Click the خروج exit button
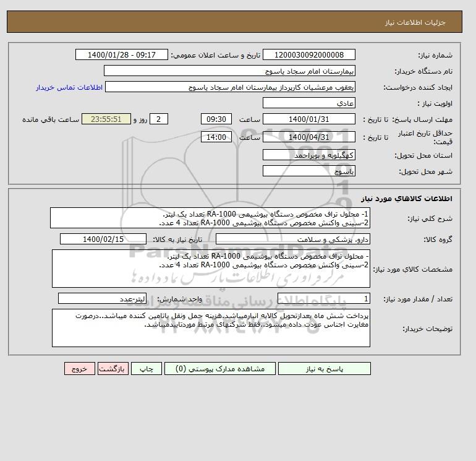The height and width of the screenshot is (461, 476). tap(80, 369)
